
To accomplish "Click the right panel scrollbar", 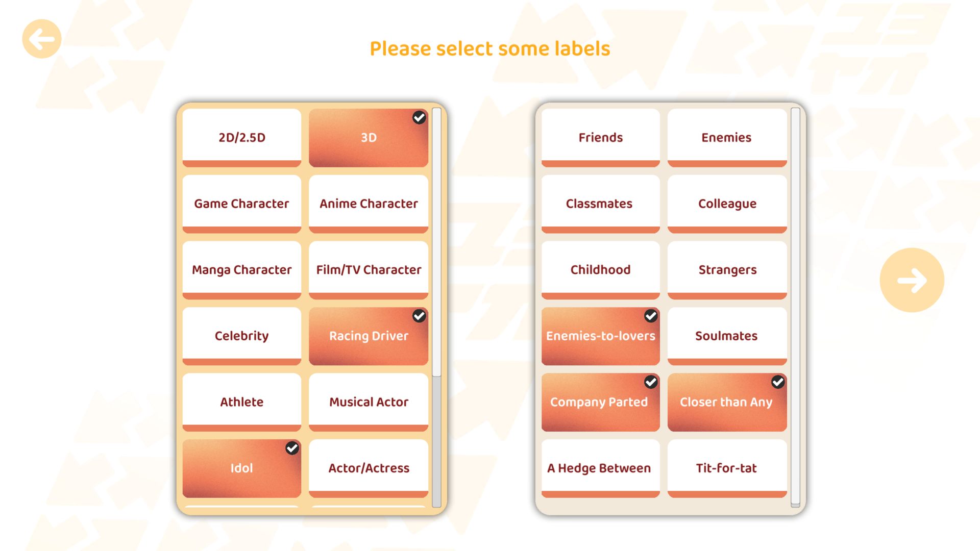I will [795, 306].
